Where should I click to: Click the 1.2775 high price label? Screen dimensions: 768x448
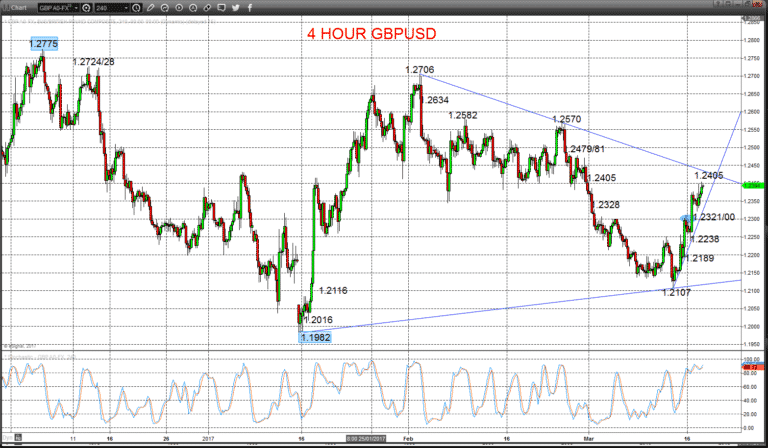pos(44,44)
